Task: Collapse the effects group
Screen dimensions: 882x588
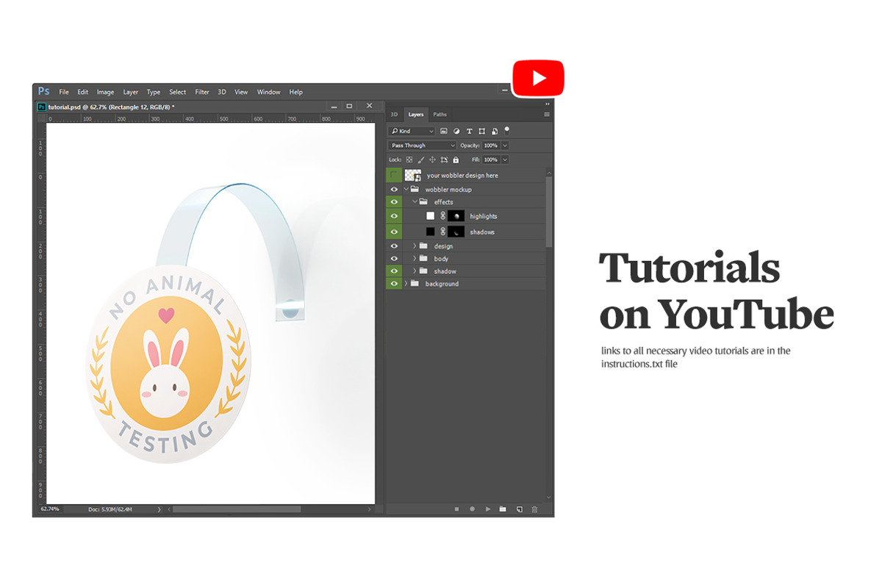Action: [415, 201]
